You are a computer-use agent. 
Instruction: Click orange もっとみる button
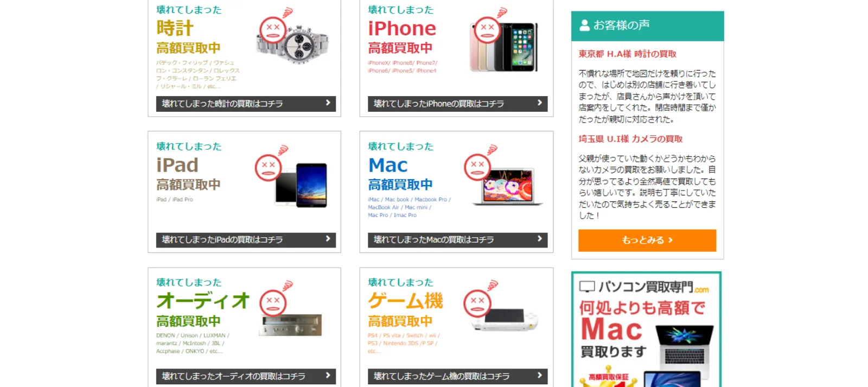(647, 240)
